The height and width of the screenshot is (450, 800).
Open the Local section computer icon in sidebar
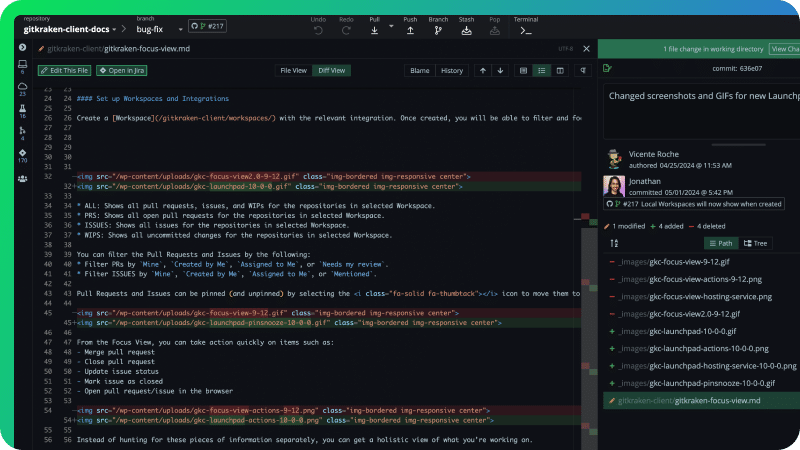pos(22,64)
